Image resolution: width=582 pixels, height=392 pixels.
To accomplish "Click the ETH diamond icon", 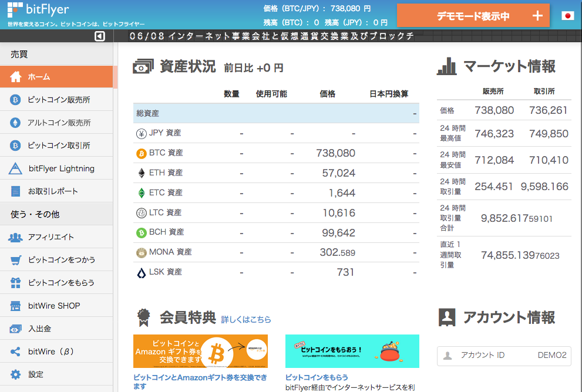I will (142, 173).
